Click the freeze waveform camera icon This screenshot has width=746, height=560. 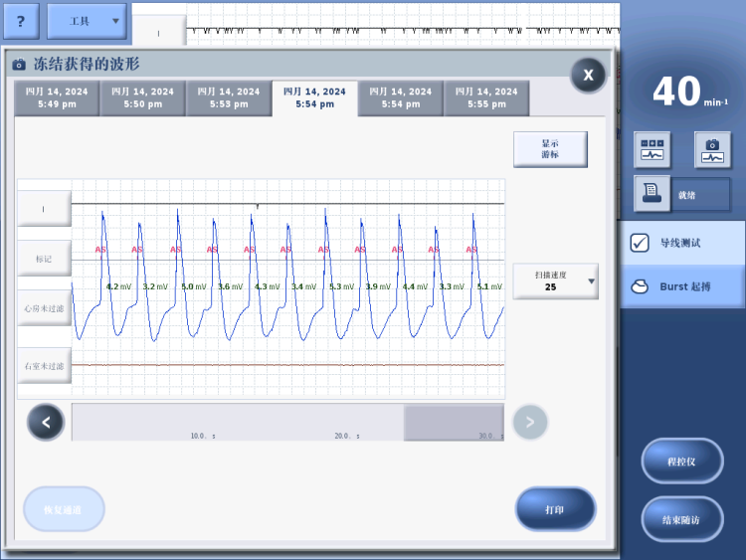click(711, 150)
